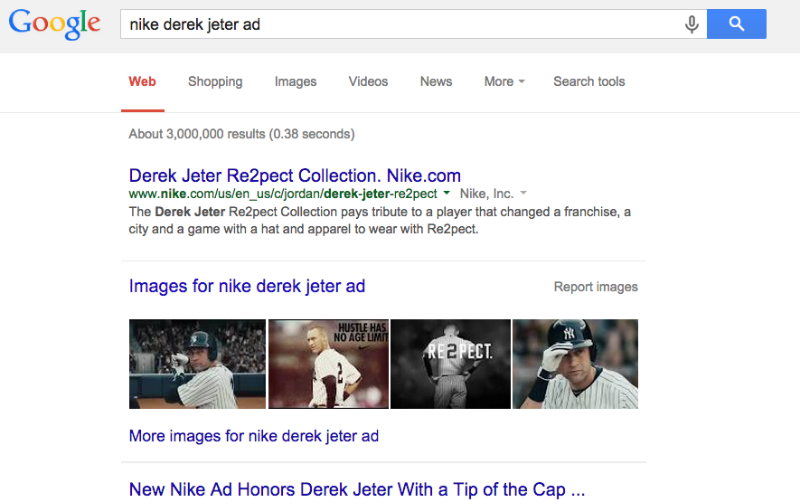
Task: Select the Web tab
Action: point(142,82)
